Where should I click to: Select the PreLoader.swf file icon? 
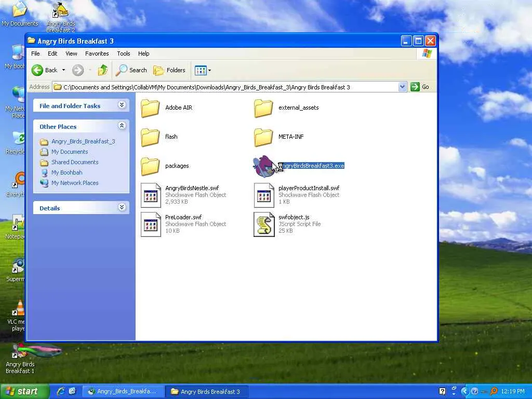click(x=151, y=224)
